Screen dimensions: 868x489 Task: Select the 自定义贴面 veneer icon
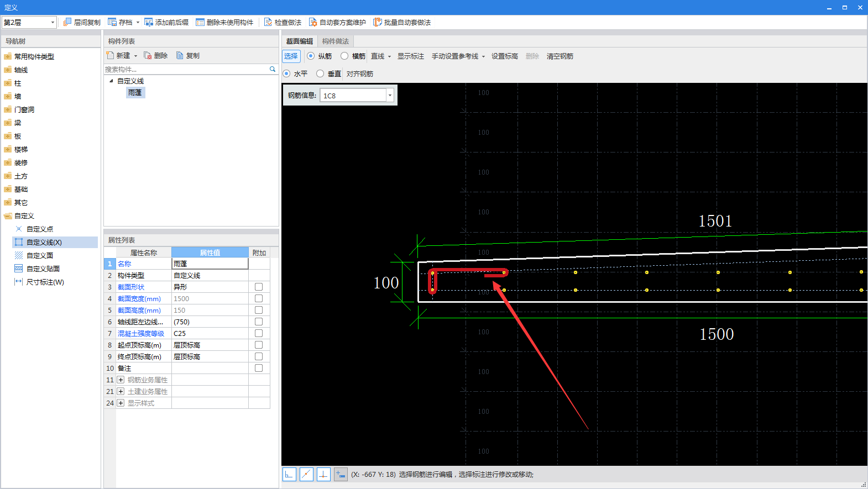(x=19, y=269)
